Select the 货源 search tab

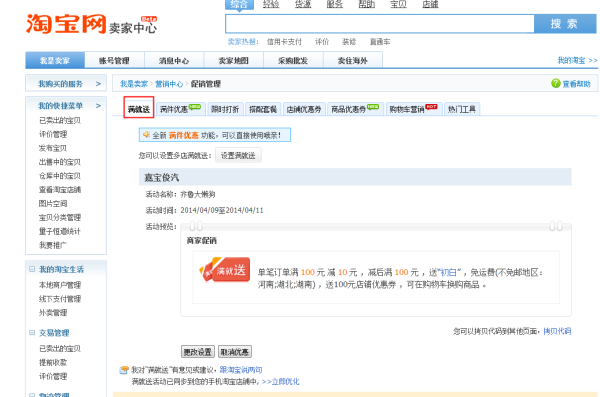click(x=303, y=5)
